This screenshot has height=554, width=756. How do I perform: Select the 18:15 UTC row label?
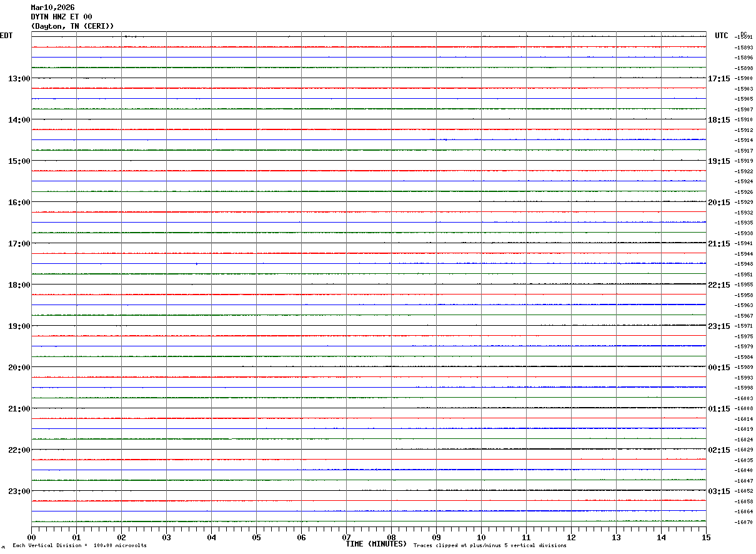pyautogui.click(x=719, y=120)
